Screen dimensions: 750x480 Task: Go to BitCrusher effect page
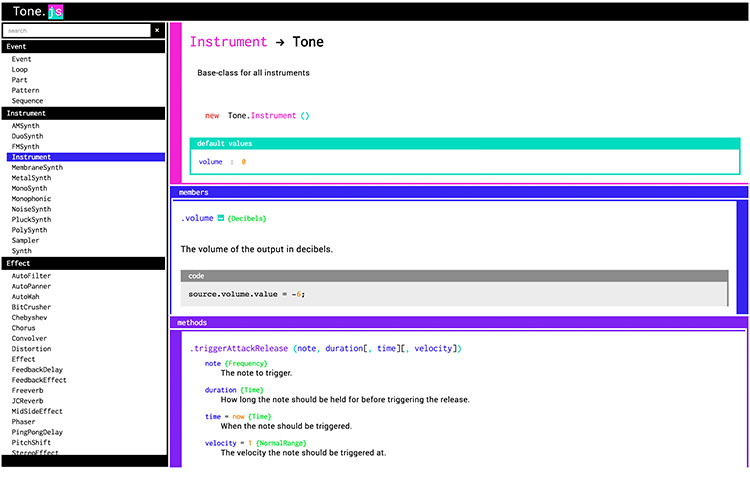(x=31, y=307)
